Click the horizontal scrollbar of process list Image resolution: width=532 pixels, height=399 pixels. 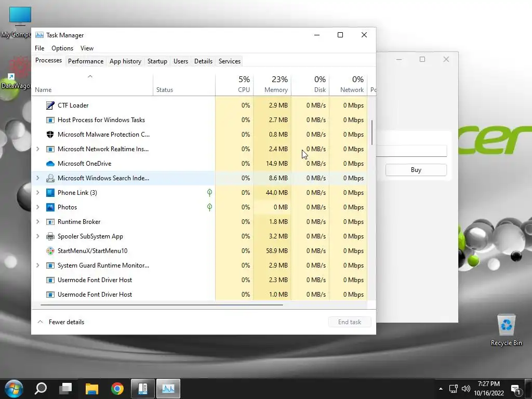pyautogui.click(x=162, y=305)
